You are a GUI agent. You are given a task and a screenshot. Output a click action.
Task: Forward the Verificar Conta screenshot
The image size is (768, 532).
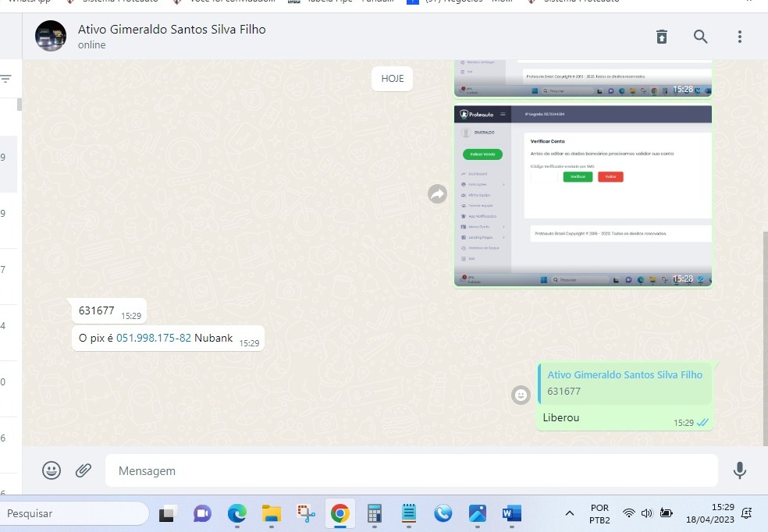click(x=437, y=194)
